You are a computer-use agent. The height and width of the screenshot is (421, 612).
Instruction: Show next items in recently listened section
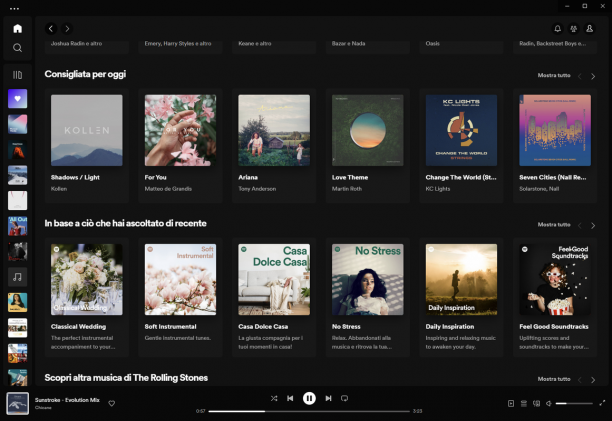pos(593,226)
